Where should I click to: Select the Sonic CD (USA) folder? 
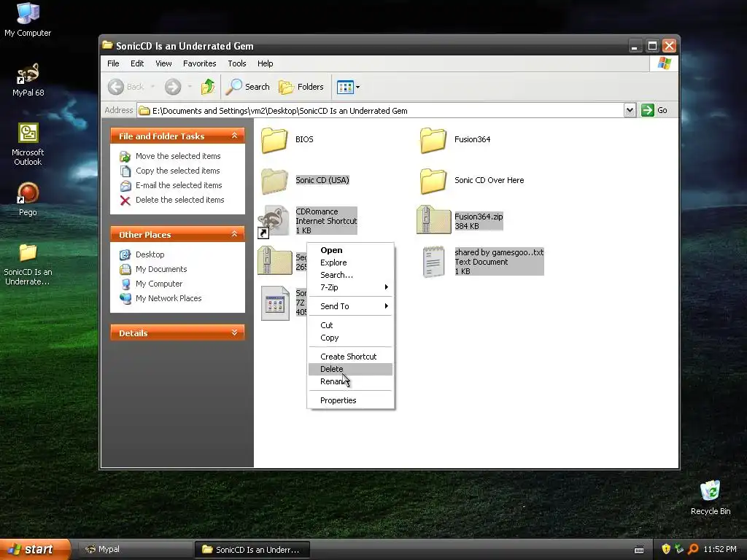click(305, 181)
